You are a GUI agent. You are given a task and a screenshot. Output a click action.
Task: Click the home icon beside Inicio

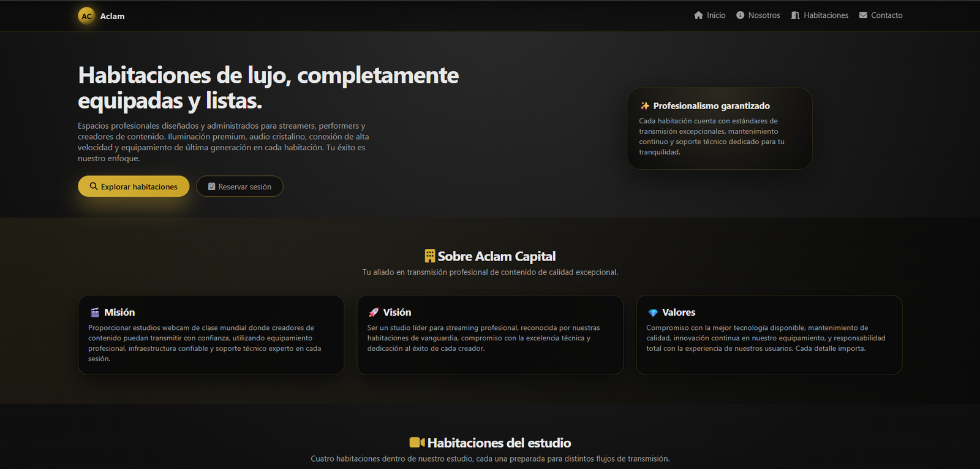(698, 15)
